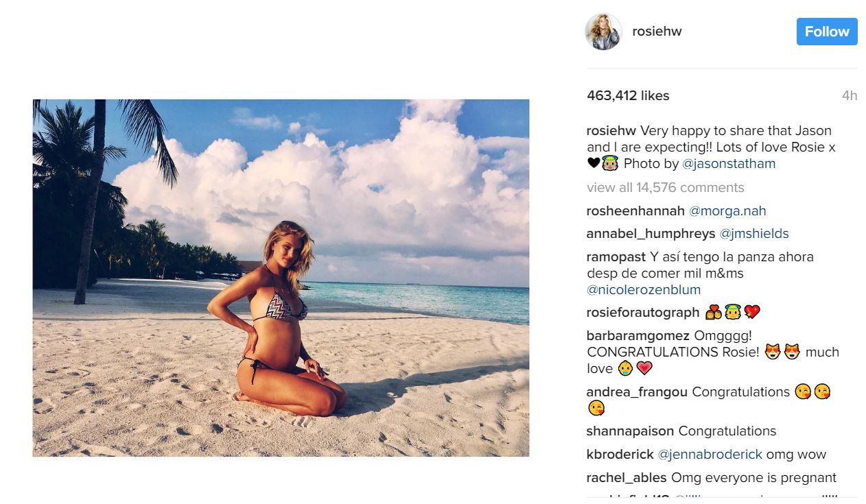Expand view all 14,576 comments
Image resolution: width=866 pixels, height=504 pixels.
[x=665, y=188]
